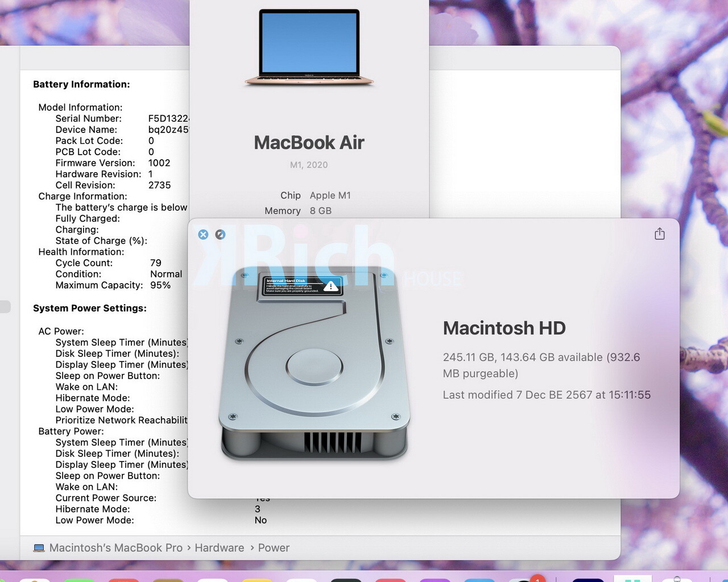This screenshot has height=582, width=728.
Task: Click the share icon in Macintosh HD preview
Action: 659,234
